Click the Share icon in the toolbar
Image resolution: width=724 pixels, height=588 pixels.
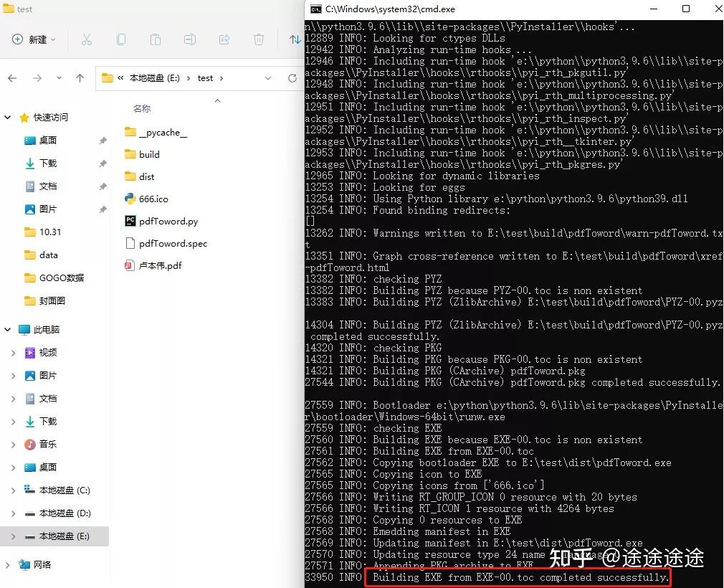225,39
